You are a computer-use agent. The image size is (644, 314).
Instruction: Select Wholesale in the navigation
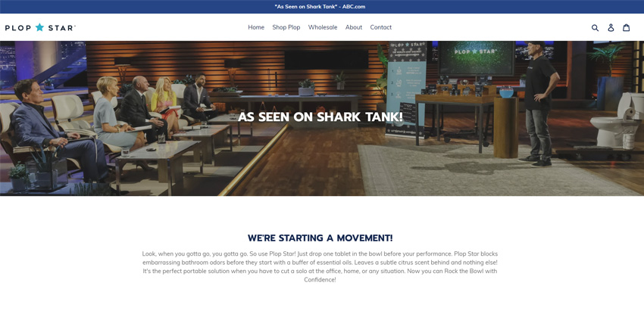[x=323, y=27]
